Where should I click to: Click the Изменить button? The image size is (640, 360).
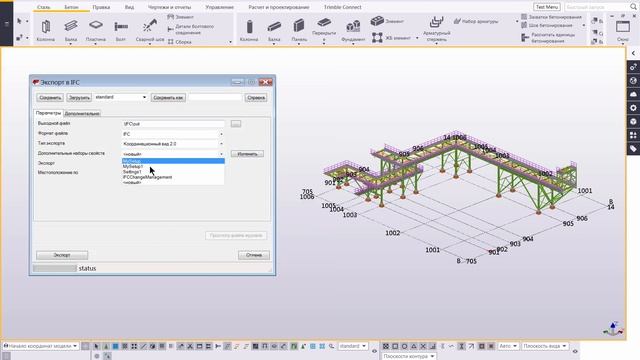247,154
